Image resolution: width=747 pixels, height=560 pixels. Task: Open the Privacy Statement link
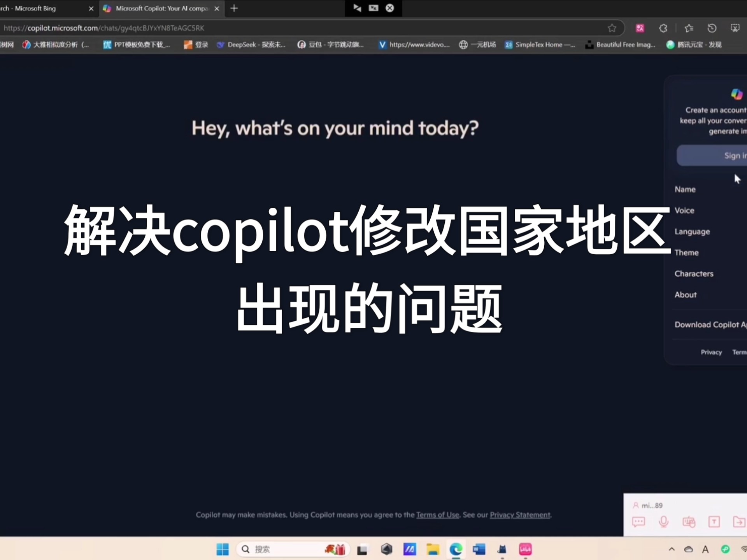(x=520, y=515)
